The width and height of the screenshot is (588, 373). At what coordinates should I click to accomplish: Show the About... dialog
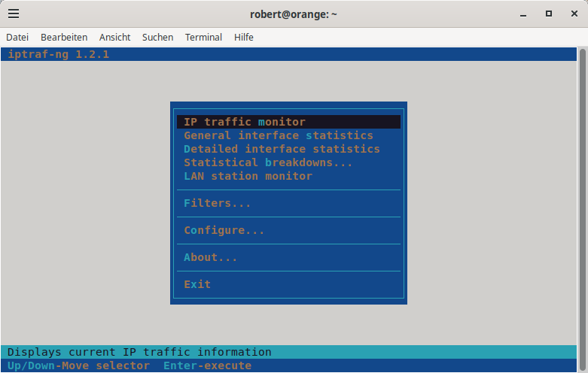tap(211, 257)
